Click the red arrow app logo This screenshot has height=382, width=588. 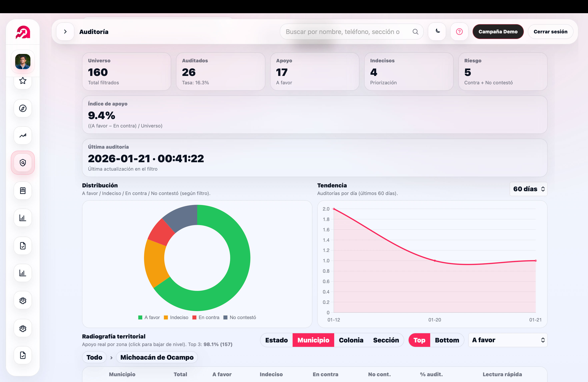[x=23, y=32]
